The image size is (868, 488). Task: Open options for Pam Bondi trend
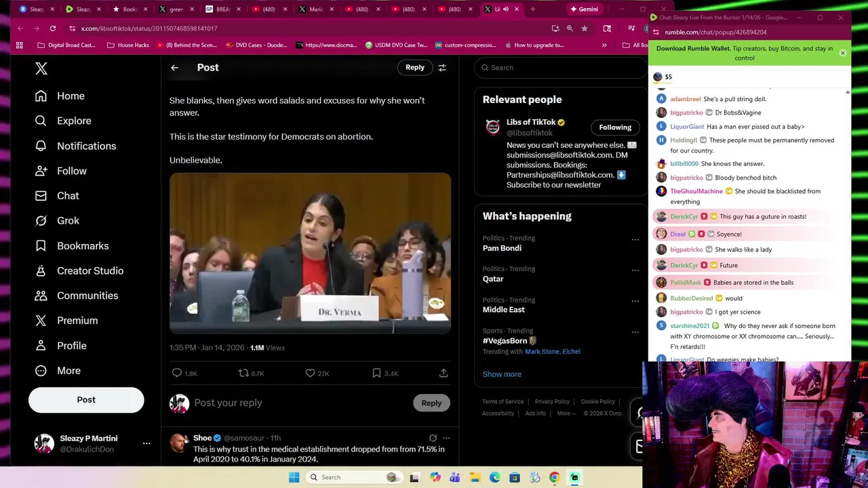coord(635,239)
